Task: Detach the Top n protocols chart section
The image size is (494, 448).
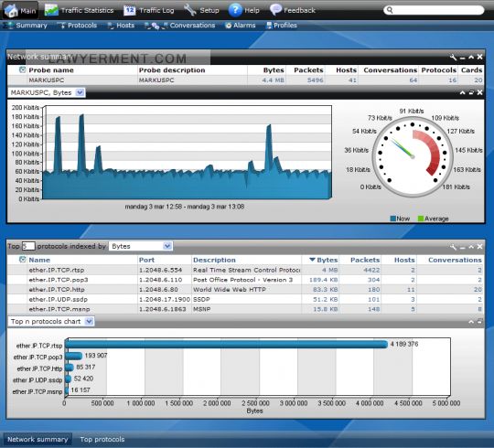Action: tap(480, 322)
